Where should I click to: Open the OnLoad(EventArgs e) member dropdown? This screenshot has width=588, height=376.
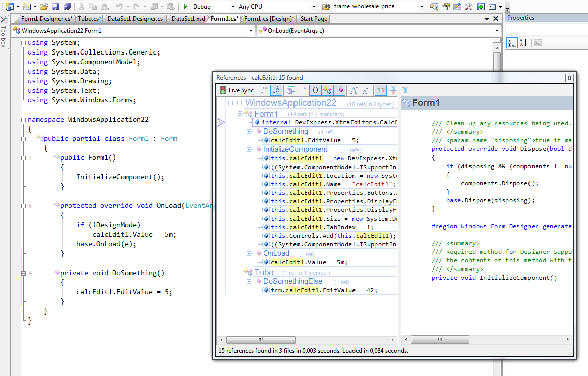(497, 31)
